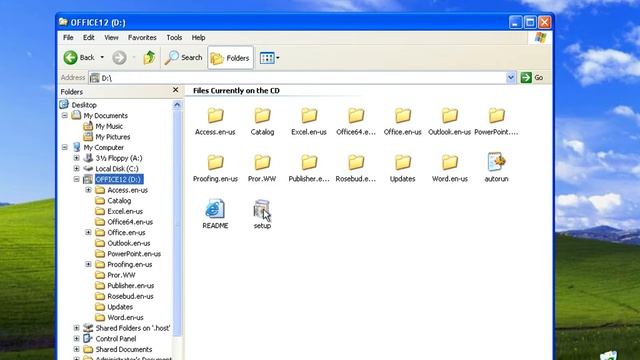
Task: Open the Help menu
Action: 198,38
